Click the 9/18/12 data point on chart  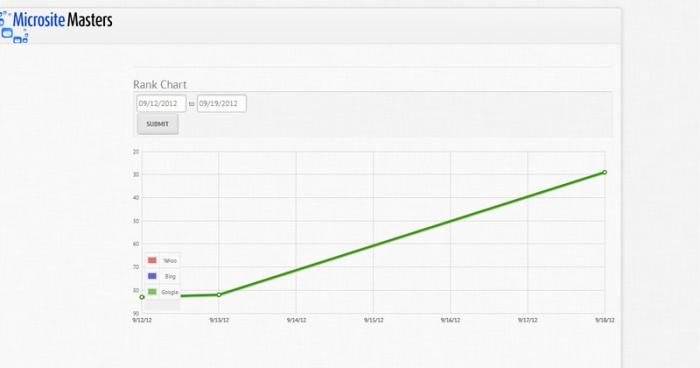click(x=604, y=172)
